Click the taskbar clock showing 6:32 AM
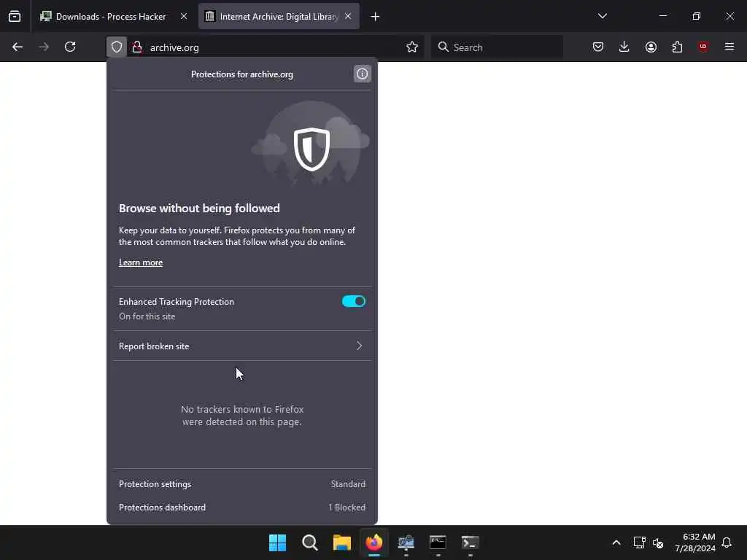This screenshot has height=560, width=747. [695, 542]
